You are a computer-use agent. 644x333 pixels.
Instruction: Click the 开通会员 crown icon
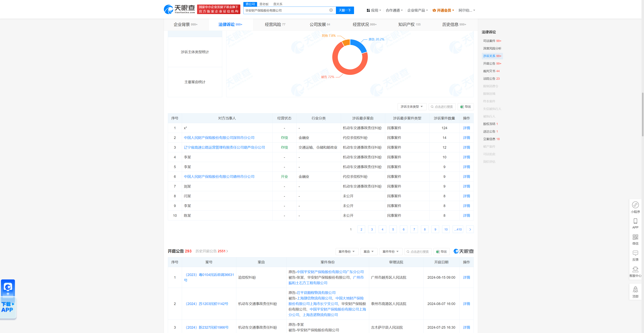(x=434, y=10)
